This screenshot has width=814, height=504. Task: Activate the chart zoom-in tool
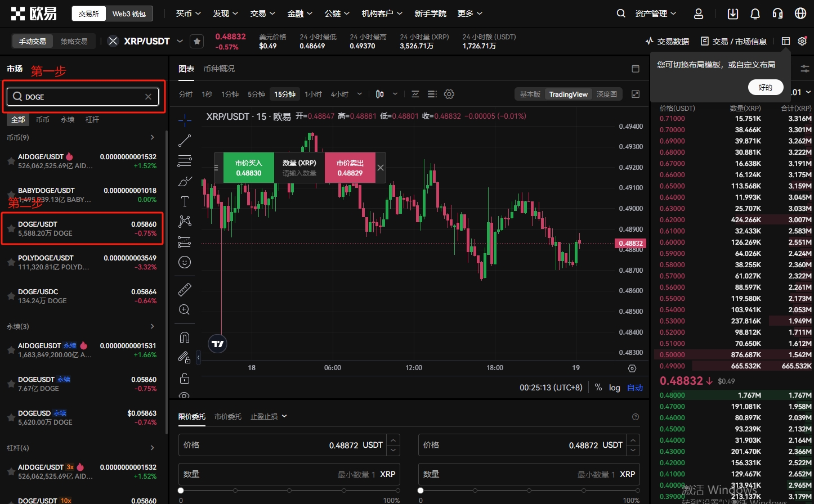click(185, 310)
